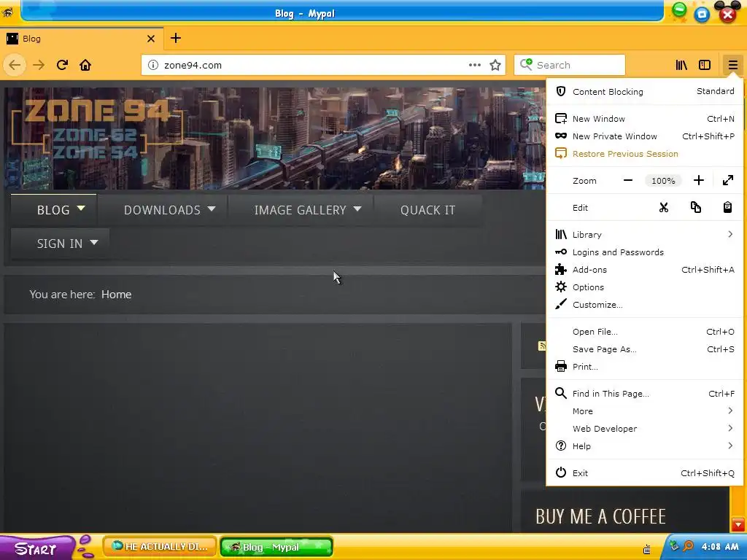This screenshot has width=747, height=560.
Task: Expand the Web Developer submenu
Action: 645,429
